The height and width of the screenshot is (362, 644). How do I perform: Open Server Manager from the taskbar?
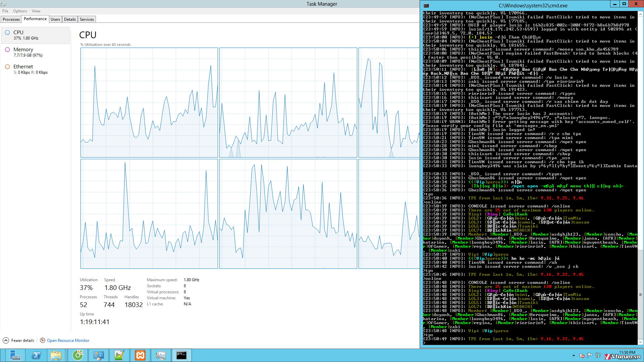tap(15, 355)
